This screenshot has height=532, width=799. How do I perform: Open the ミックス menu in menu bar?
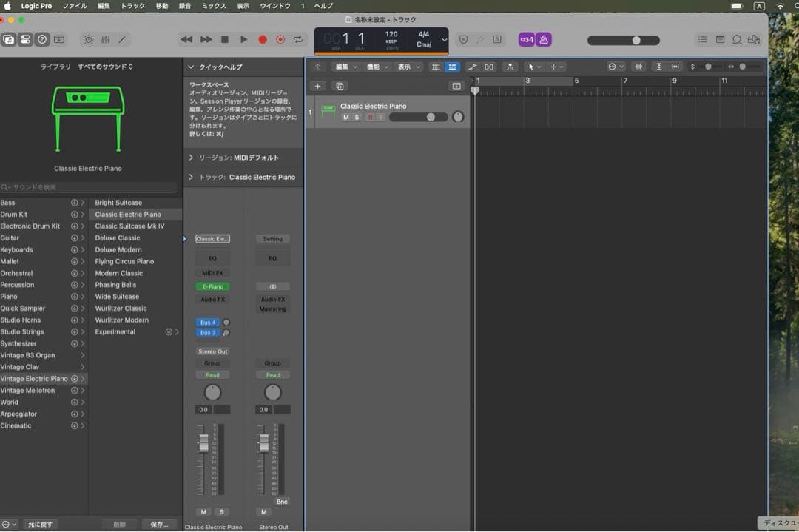[x=214, y=6]
